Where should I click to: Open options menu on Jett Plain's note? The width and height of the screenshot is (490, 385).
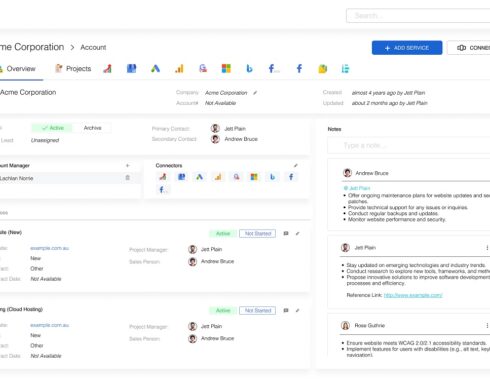tap(487, 248)
